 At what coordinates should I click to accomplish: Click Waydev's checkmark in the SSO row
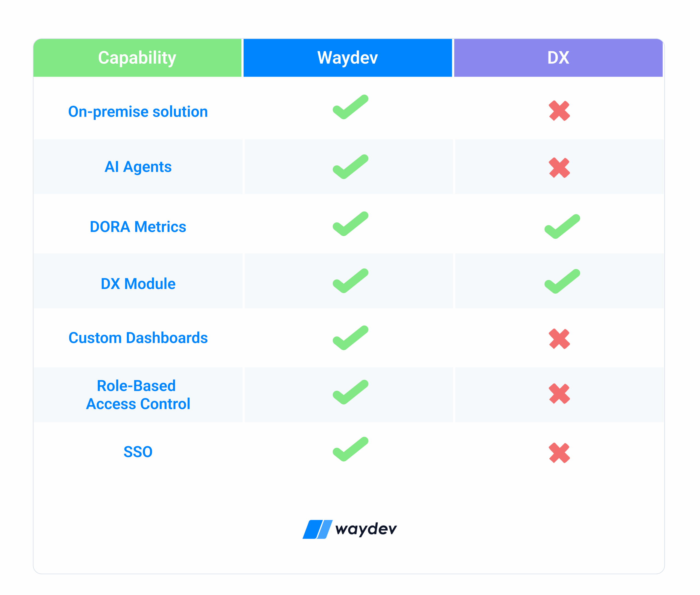click(350, 449)
